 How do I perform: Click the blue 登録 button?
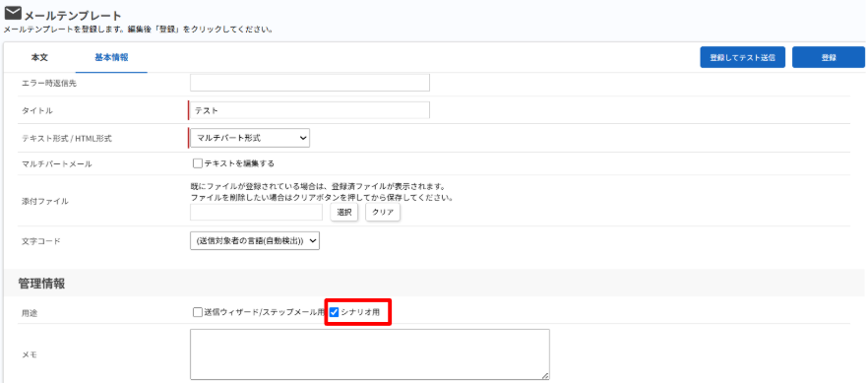[x=829, y=57]
